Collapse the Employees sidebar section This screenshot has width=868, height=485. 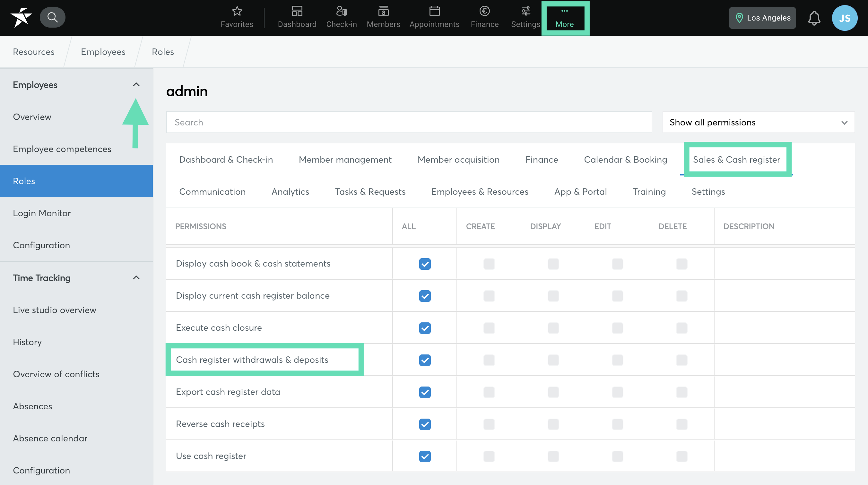tap(136, 85)
